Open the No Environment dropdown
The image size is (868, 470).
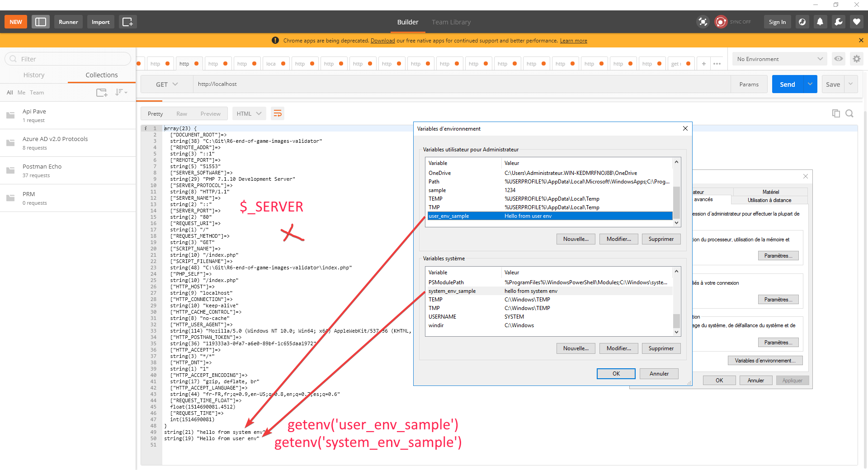779,59
